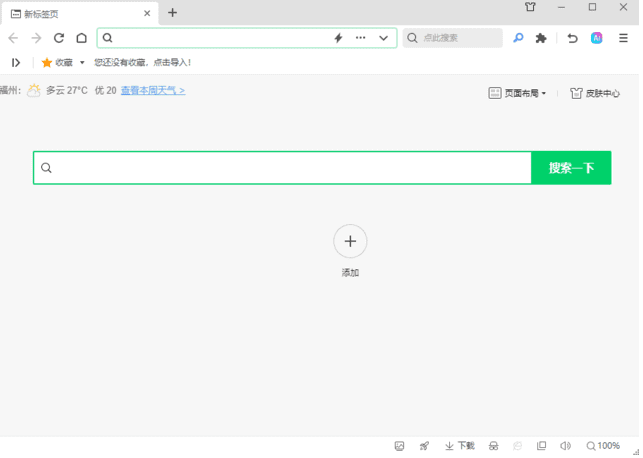The image size is (643, 458).
Task: Click the status bar image icon
Action: pyautogui.click(x=399, y=446)
